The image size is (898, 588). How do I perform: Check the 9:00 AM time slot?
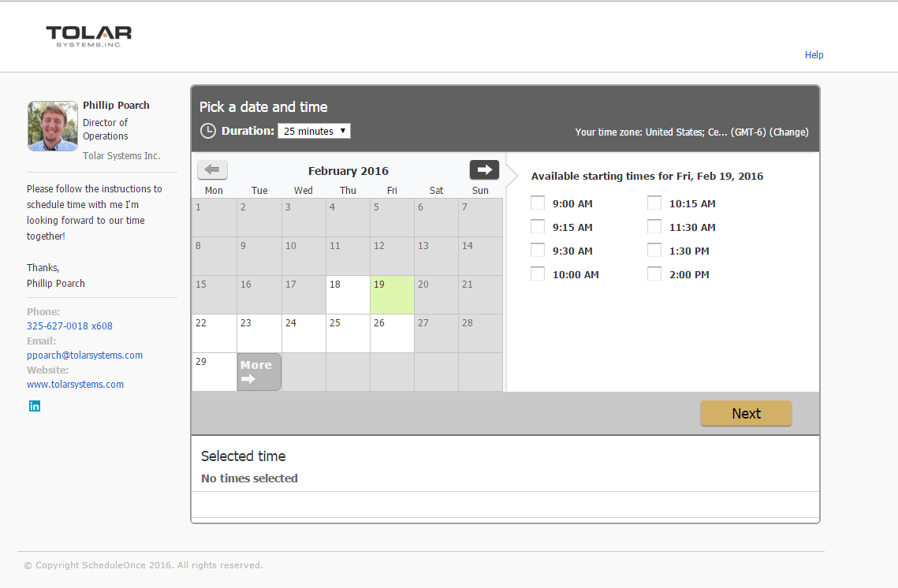click(x=537, y=203)
